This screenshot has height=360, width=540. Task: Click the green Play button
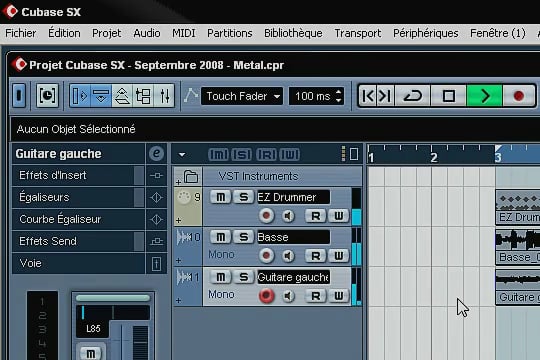coord(484,96)
